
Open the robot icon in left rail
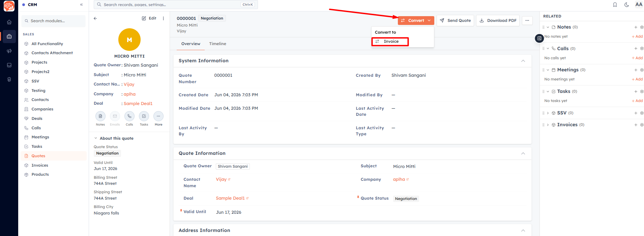tap(9, 79)
